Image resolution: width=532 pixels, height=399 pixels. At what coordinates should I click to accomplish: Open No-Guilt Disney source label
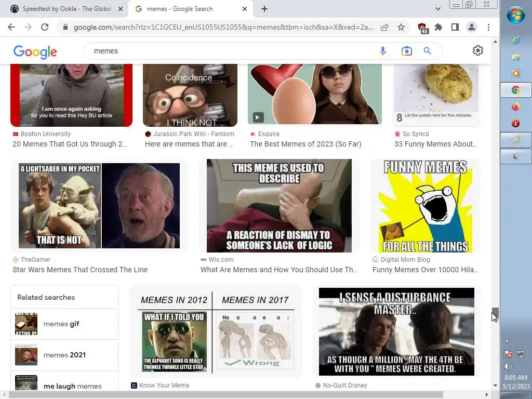click(345, 385)
